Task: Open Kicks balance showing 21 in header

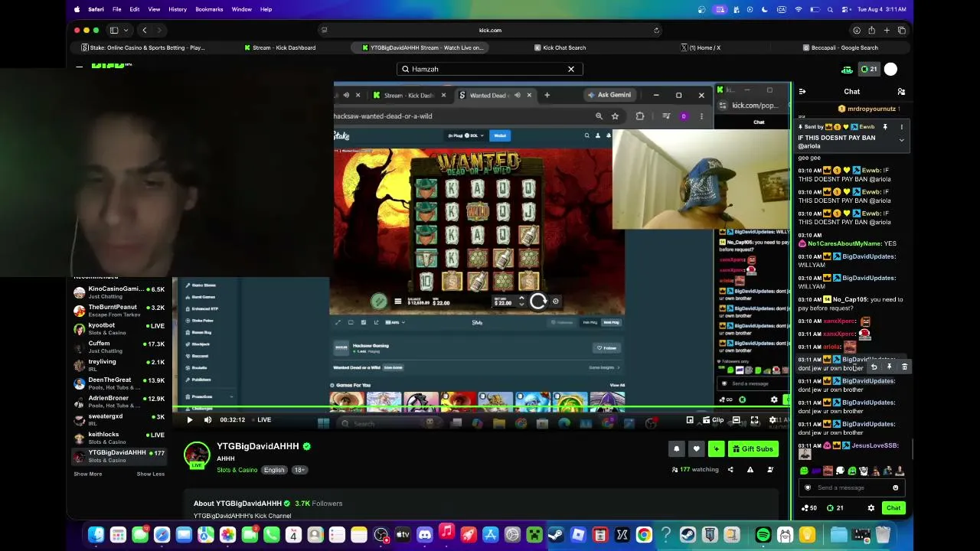Action: [869, 70]
